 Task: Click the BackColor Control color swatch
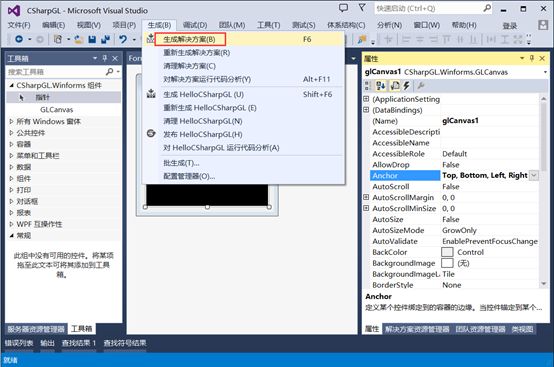click(x=447, y=252)
